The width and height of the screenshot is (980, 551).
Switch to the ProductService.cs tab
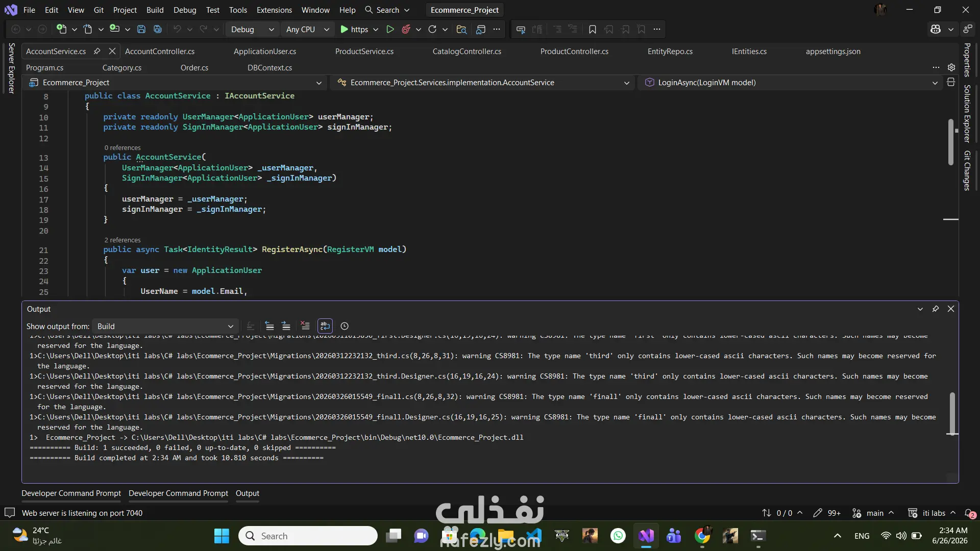[x=364, y=51]
